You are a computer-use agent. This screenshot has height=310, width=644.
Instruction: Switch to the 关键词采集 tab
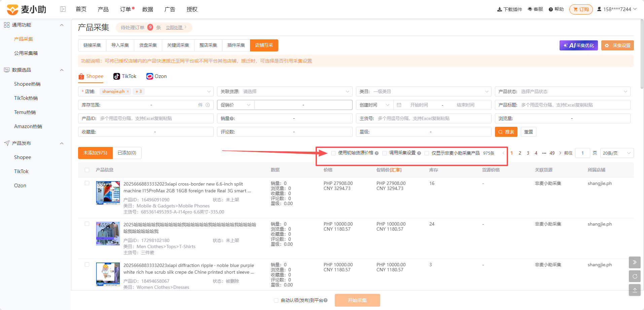click(x=178, y=45)
